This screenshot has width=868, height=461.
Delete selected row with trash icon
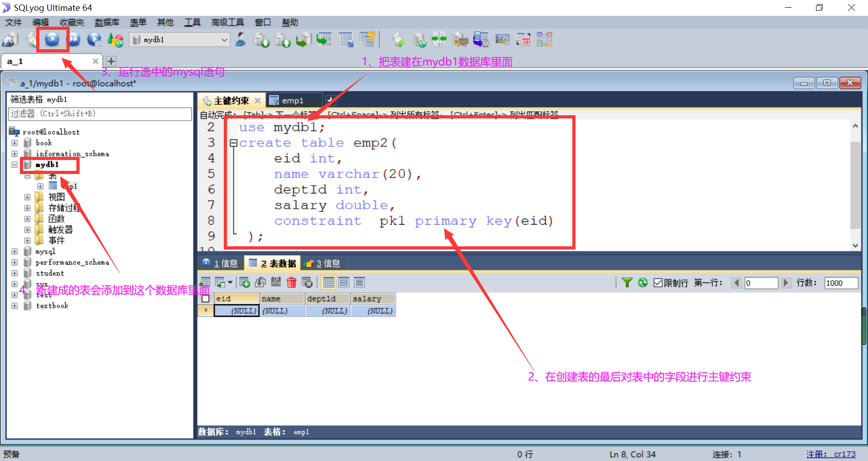(292, 282)
